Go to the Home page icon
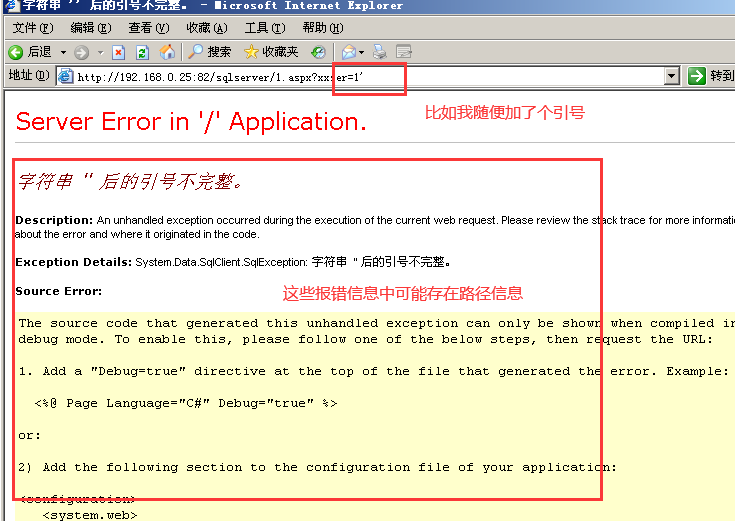This screenshot has height=521, width=735. pyautogui.click(x=167, y=52)
